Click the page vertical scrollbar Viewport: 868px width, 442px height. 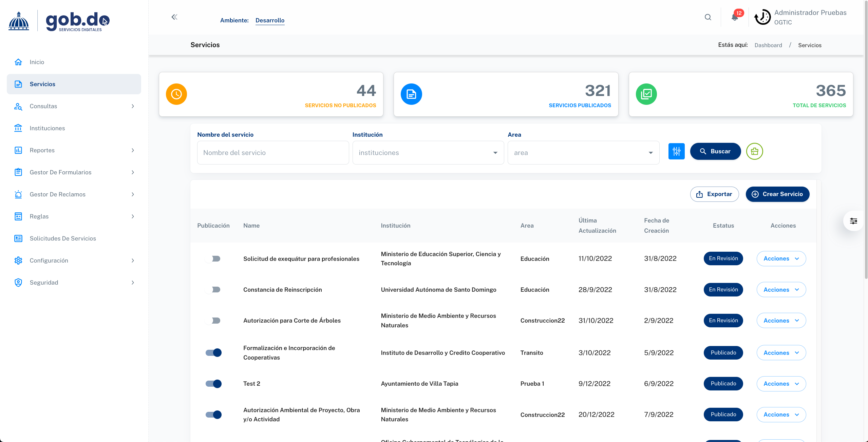[x=866, y=139]
